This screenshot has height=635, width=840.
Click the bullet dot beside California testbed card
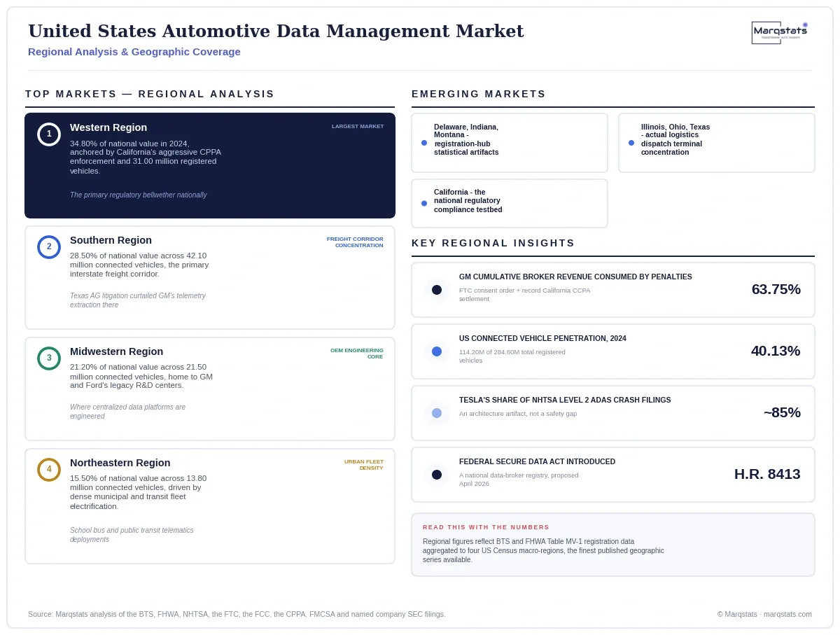(x=424, y=203)
